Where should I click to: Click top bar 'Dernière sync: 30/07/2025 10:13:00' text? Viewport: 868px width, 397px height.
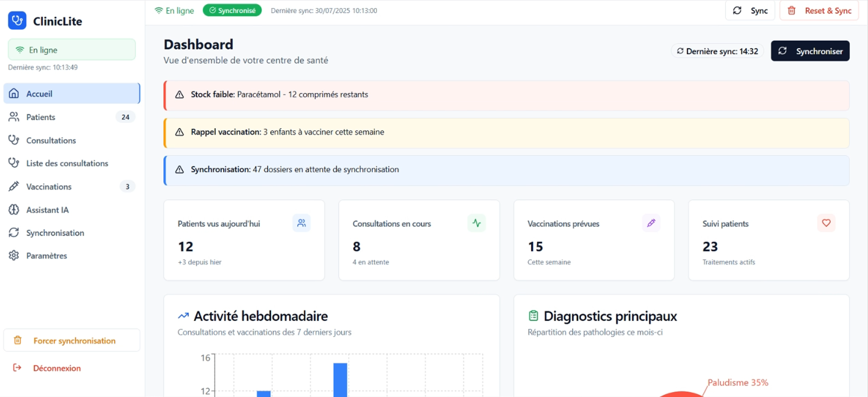(x=324, y=10)
